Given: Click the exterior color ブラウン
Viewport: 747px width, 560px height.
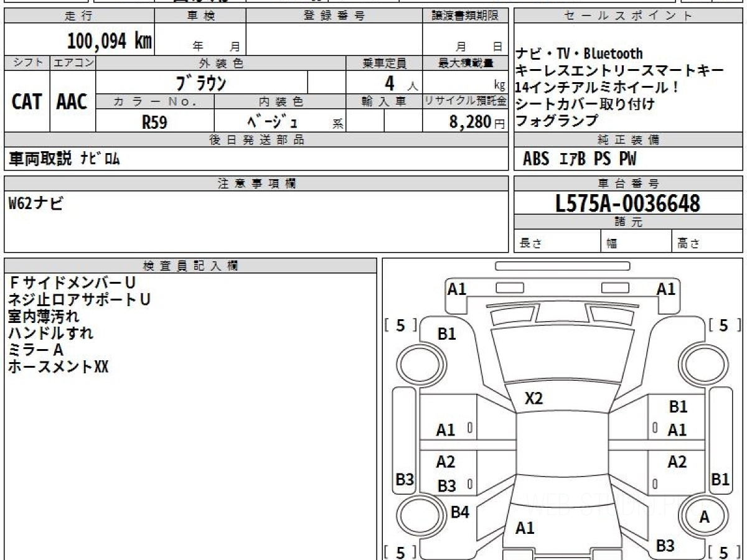Looking at the screenshot, I should (202, 82).
